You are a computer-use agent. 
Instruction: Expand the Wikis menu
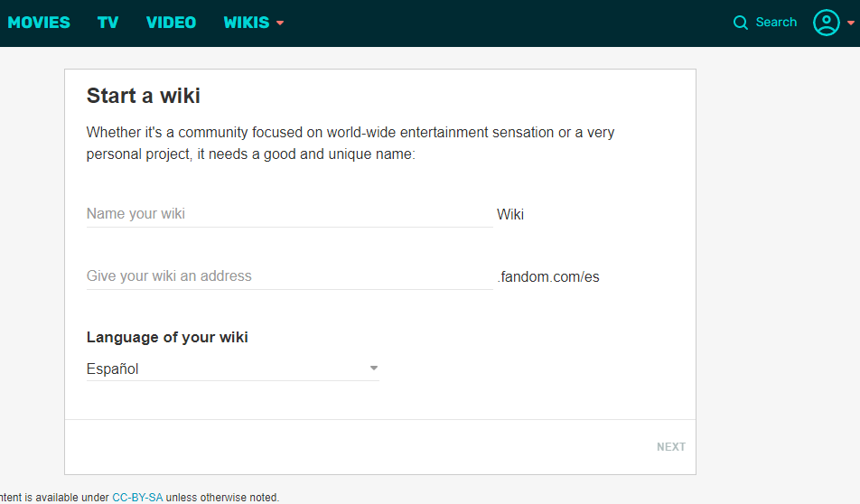click(x=253, y=23)
